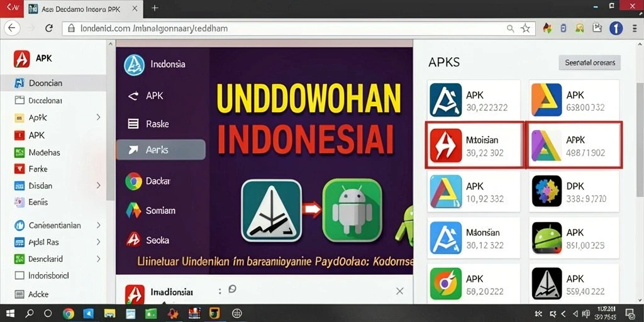
Task: Click the Chrome-style Dackar icon
Action: tap(133, 182)
